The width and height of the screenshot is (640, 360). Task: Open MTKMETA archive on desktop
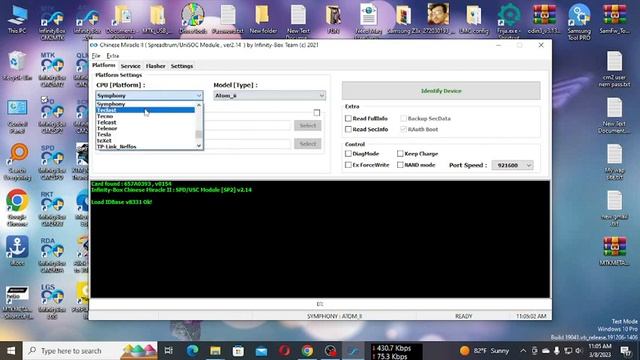click(x=614, y=251)
